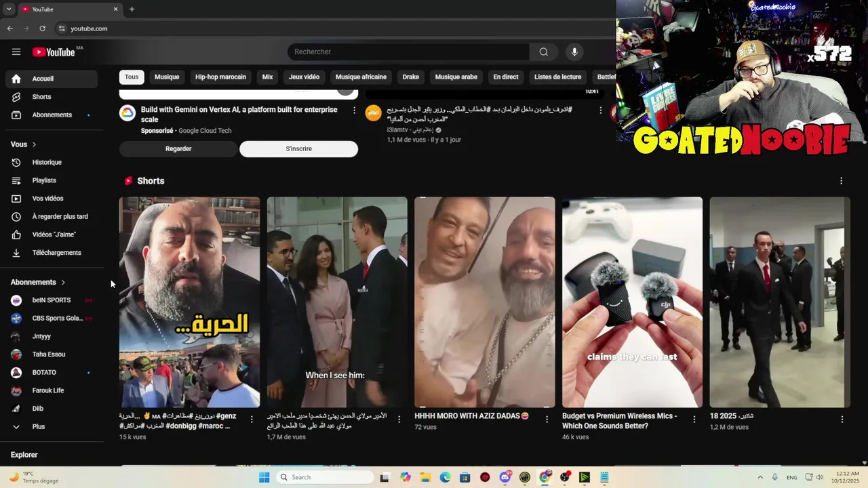This screenshot has height=488, width=868.
Task: Open the CBS Sports Golazo channel
Action: [x=52, y=319]
